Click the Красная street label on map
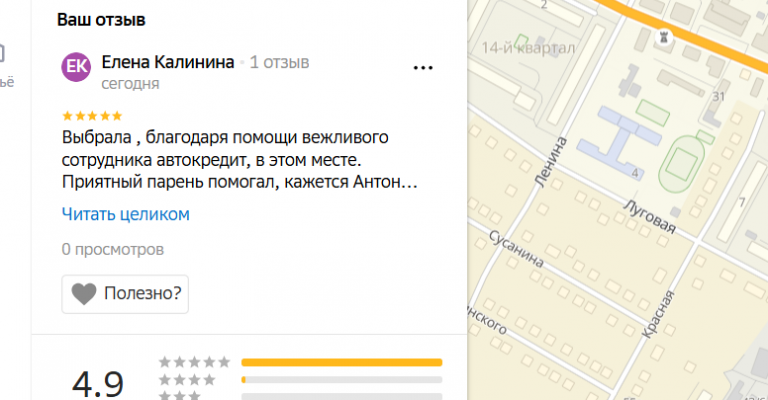The width and height of the screenshot is (768, 400). click(x=658, y=314)
